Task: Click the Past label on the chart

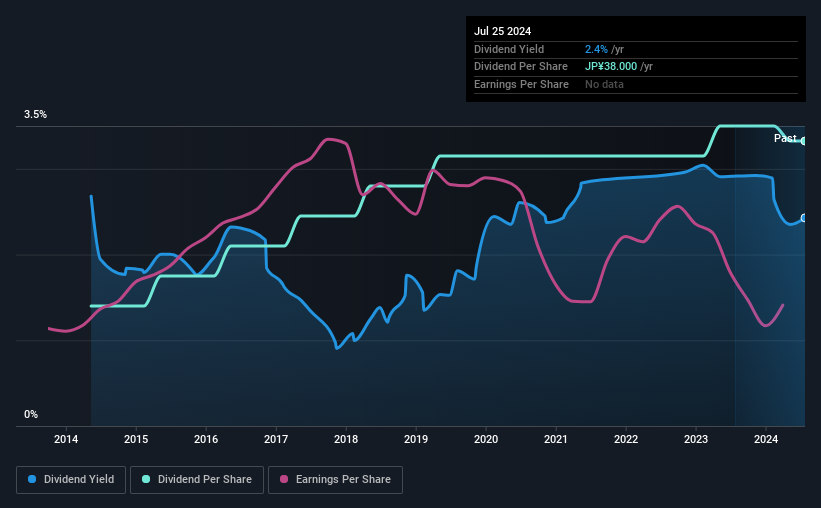Action: [x=785, y=138]
